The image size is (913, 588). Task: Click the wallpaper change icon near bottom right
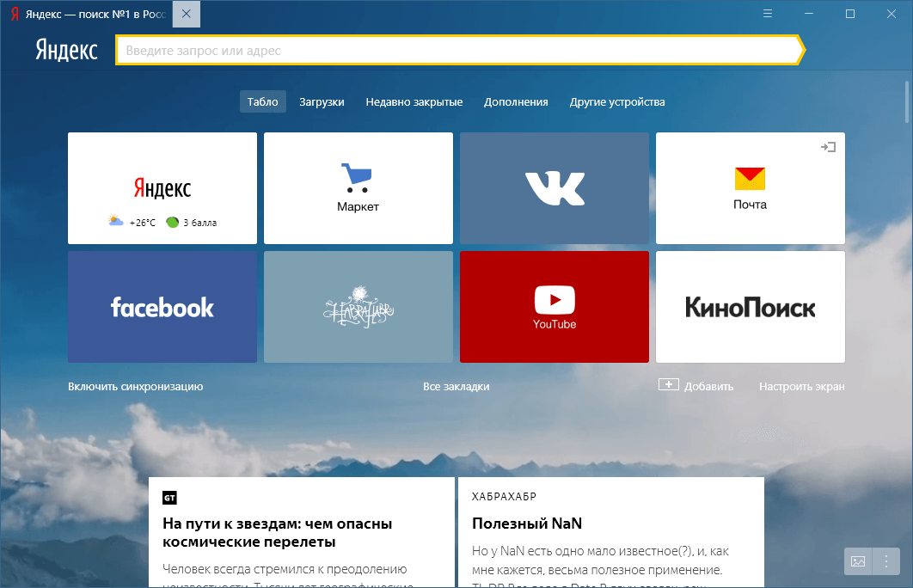[x=857, y=561]
